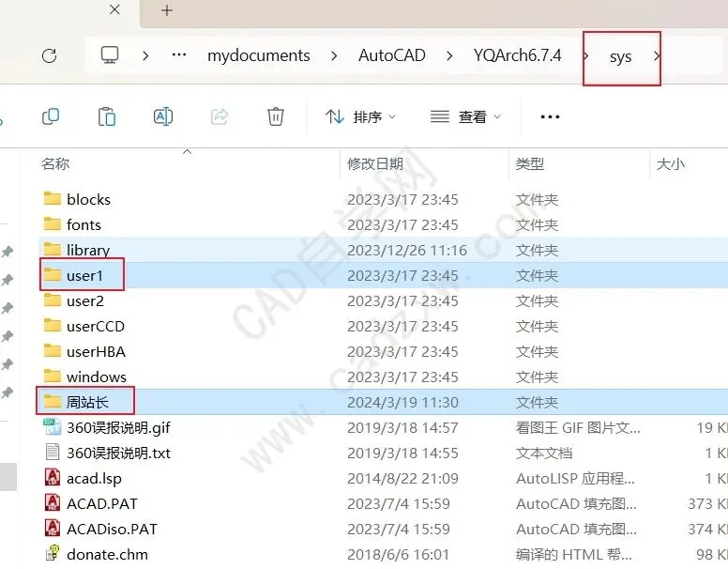Click type 编译的 HTML 帮... of donate.chm
This screenshot has width=728, height=569.
click(x=574, y=555)
